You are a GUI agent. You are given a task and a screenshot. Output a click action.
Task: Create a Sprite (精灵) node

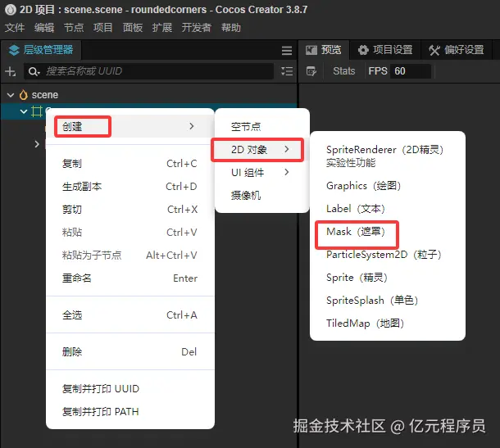[x=388, y=277]
